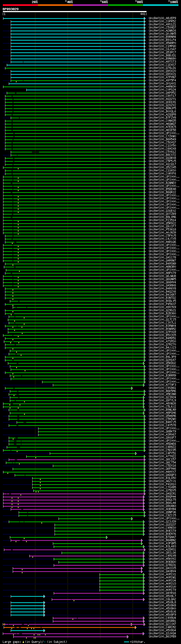181x644 pixels.
Task: Click label UniRef100_Q6C157
Action: (162, 460)
